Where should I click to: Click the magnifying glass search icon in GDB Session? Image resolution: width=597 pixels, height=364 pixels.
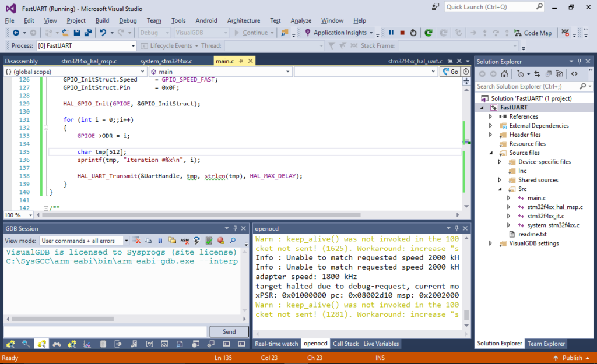coord(233,240)
